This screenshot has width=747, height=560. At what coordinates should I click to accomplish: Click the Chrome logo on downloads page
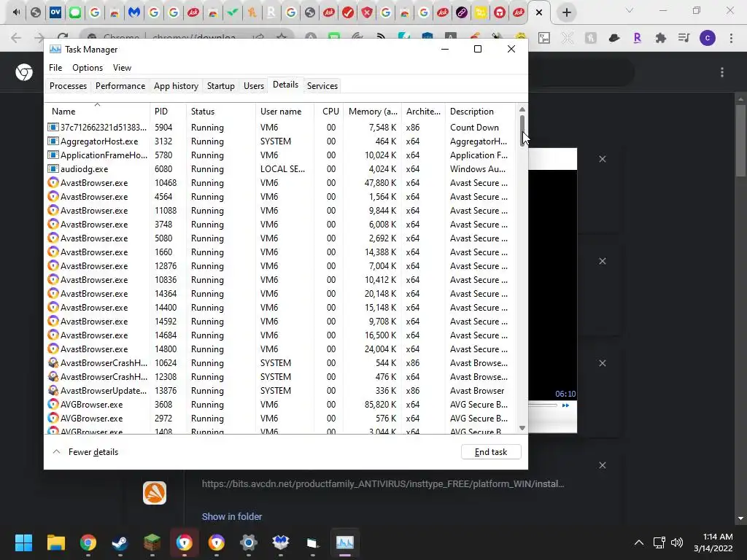point(24,72)
